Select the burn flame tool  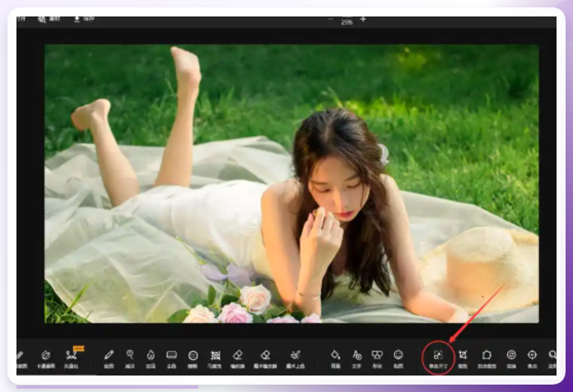151,359
